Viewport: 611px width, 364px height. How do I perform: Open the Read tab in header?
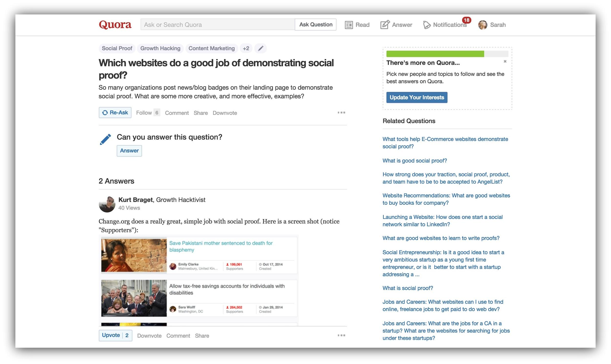pos(357,25)
